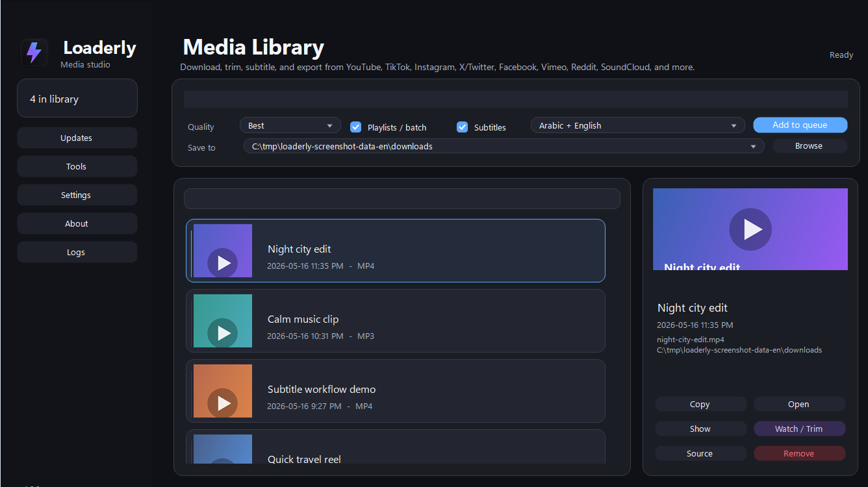This screenshot has height=487, width=868.
Task: Click the Browse button
Action: [810, 145]
